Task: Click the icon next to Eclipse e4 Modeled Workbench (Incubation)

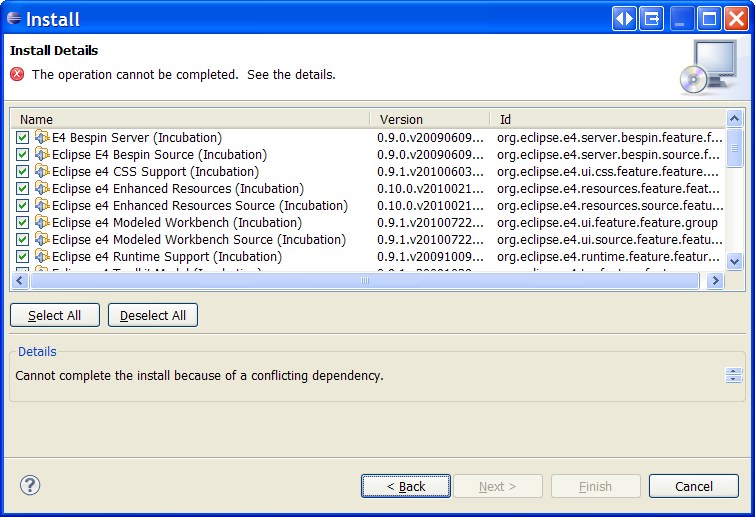Action: coord(42,222)
